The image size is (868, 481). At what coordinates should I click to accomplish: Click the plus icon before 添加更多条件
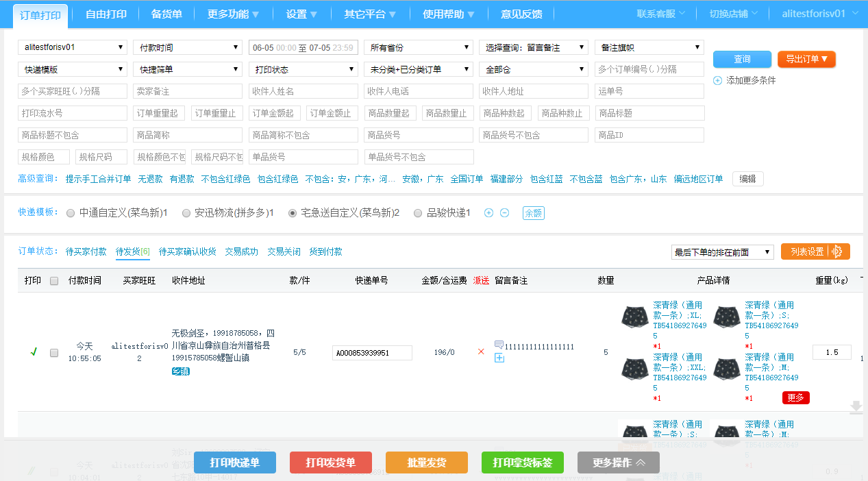[x=717, y=80]
